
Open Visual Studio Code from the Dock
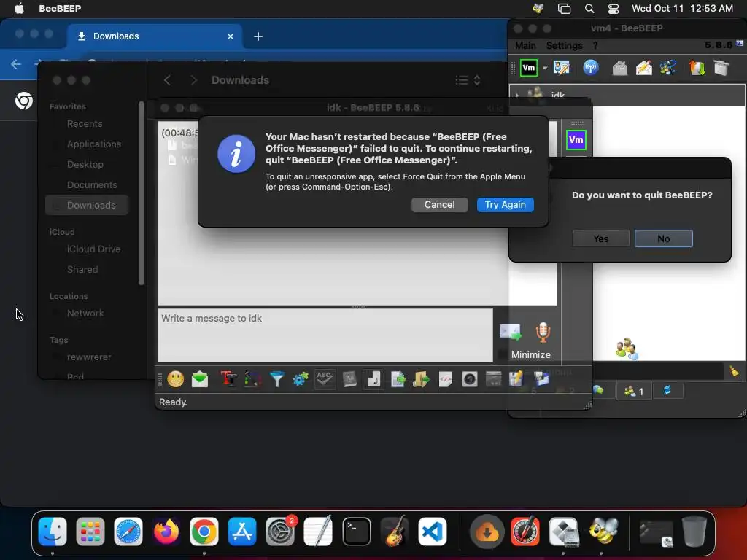click(432, 532)
